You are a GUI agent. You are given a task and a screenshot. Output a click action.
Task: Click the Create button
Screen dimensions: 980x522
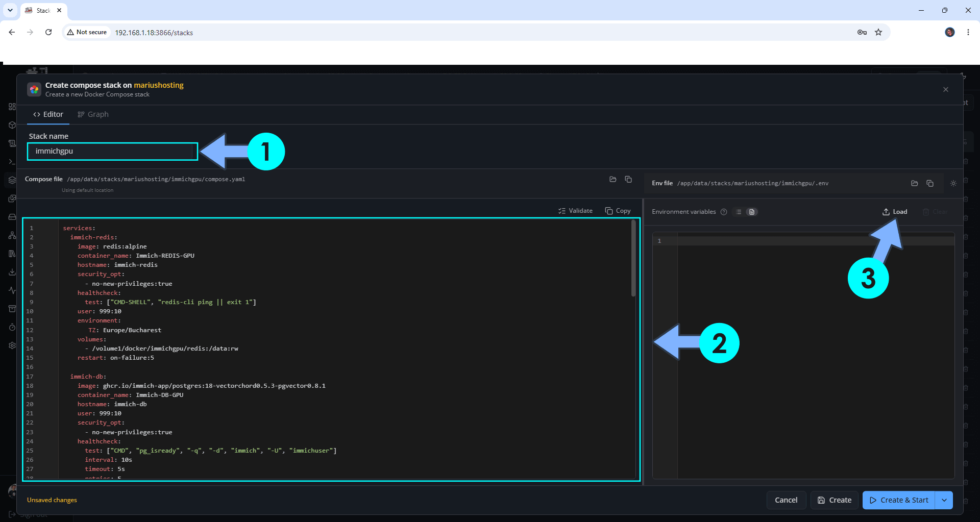[x=835, y=500]
